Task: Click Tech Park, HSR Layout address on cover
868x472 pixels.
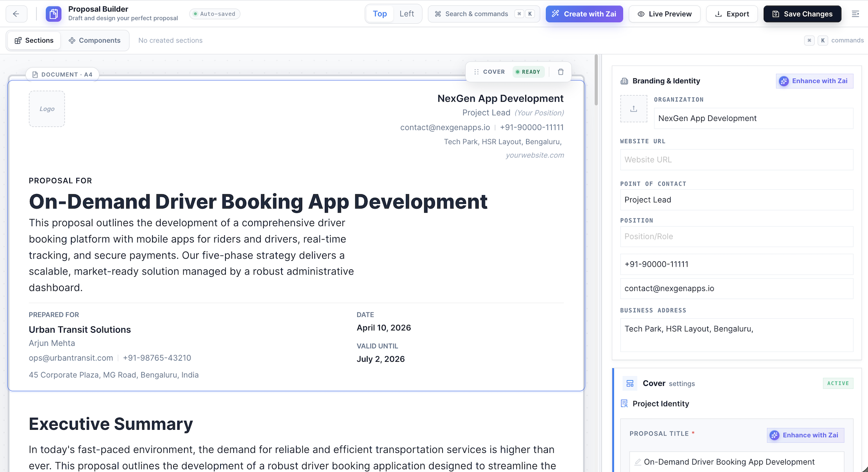Action: 503,142
